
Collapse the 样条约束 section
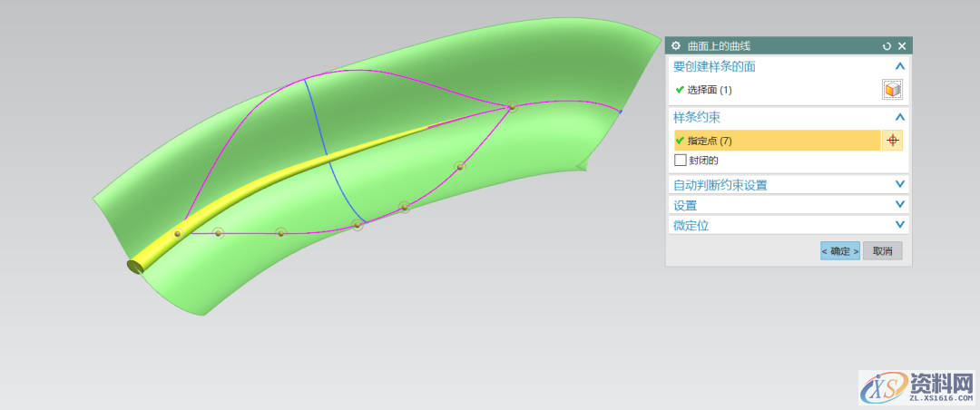tap(899, 117)
